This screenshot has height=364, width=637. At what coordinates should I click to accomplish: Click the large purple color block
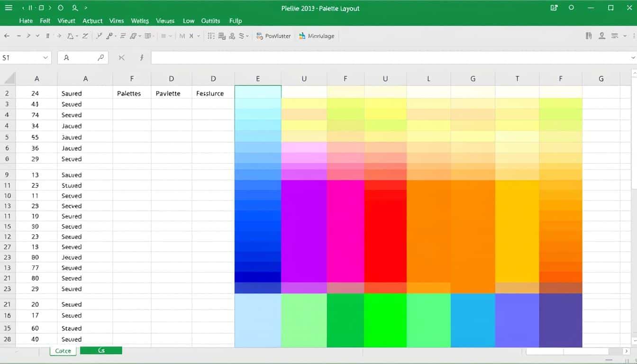click(304, 231)
